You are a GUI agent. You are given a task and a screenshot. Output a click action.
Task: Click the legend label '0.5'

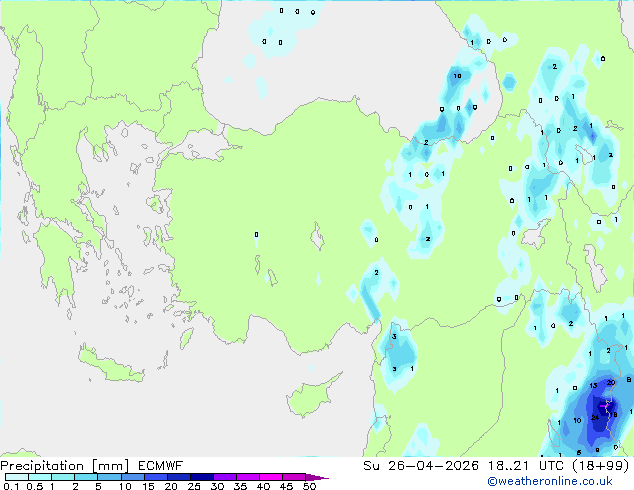[x=35, y=486]
